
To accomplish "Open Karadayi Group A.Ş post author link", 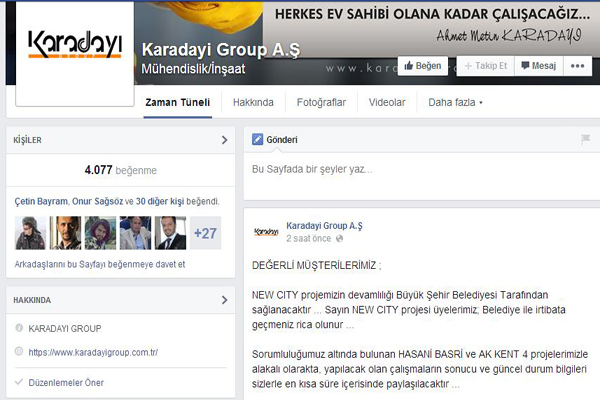I will tap(324, 226).
